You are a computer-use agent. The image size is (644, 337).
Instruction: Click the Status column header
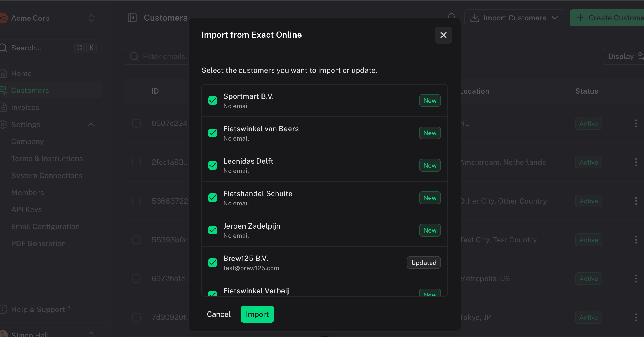pos(587,91)
